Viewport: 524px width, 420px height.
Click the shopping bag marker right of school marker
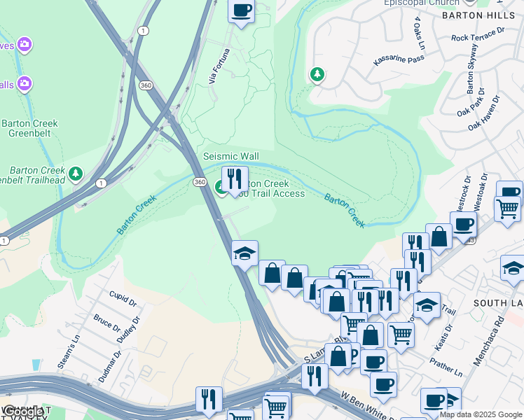pyautogui.click(x=272, y=275)
